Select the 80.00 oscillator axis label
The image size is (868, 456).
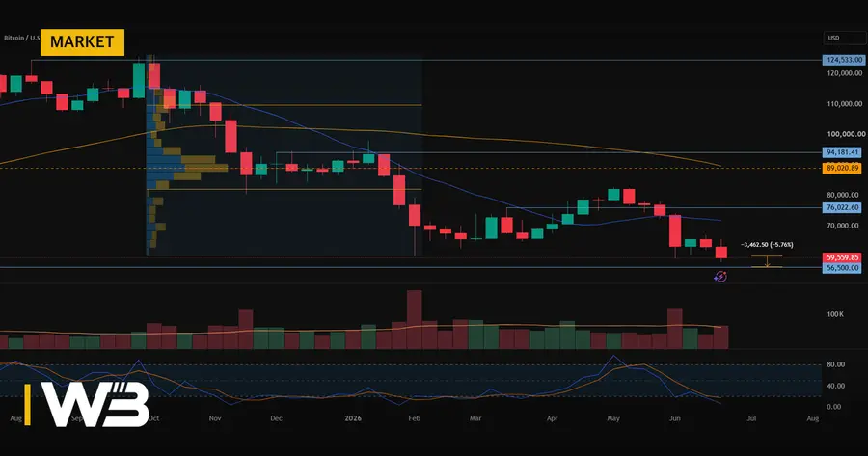tap(835, 364)
